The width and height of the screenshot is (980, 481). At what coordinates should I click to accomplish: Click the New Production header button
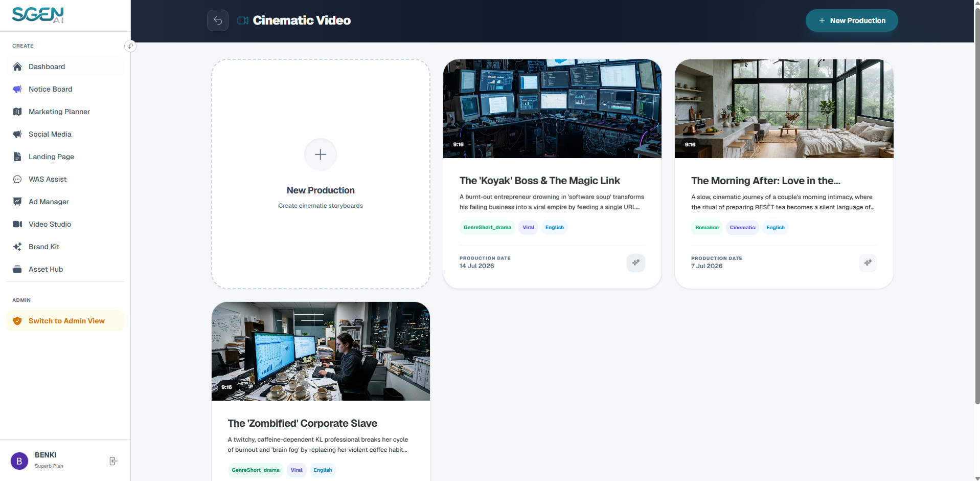pos(852,20)
